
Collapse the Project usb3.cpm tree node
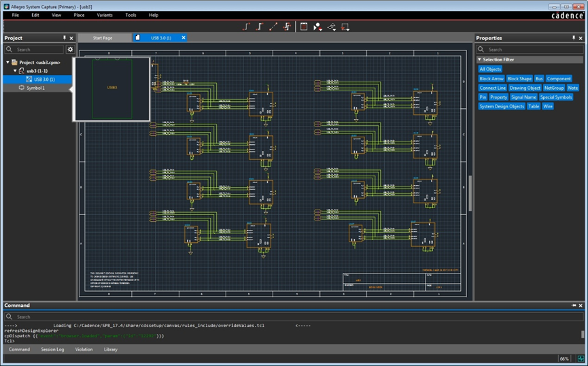pos(7,63)
